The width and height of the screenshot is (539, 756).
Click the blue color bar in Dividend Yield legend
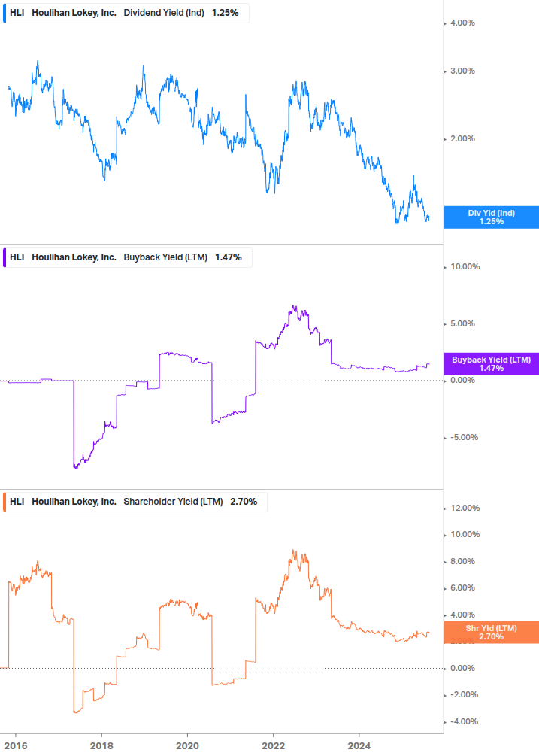pyautogui.click(x=5, y=13)
